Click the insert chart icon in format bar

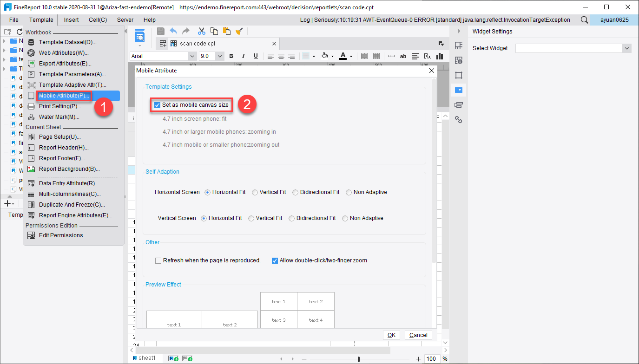click(440, 56)
